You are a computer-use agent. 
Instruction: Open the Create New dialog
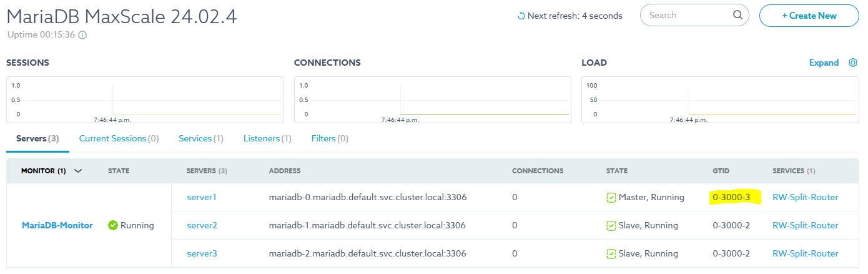(x=809, y=16)
